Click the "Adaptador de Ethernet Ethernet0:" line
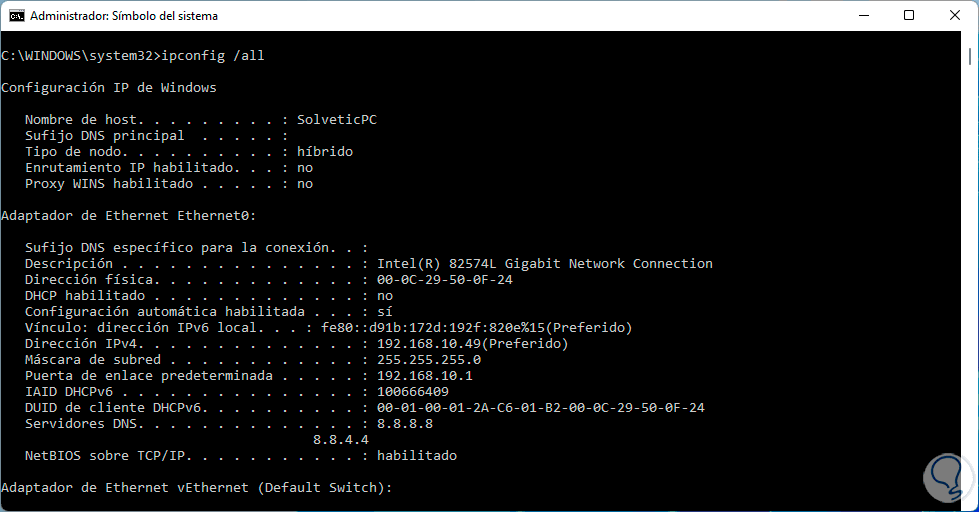 [x=129, y=216]
